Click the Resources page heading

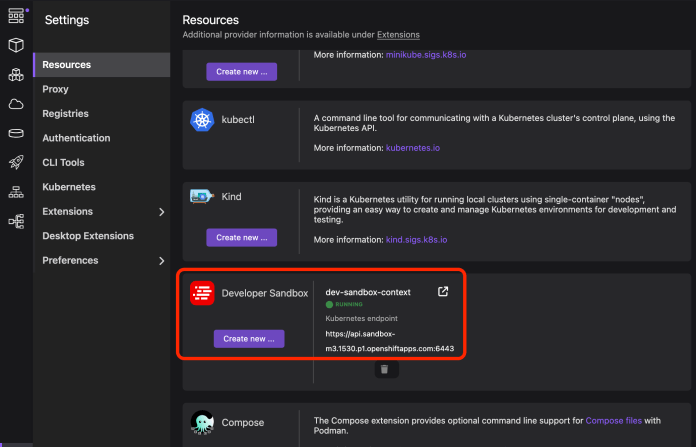[210, 20]
